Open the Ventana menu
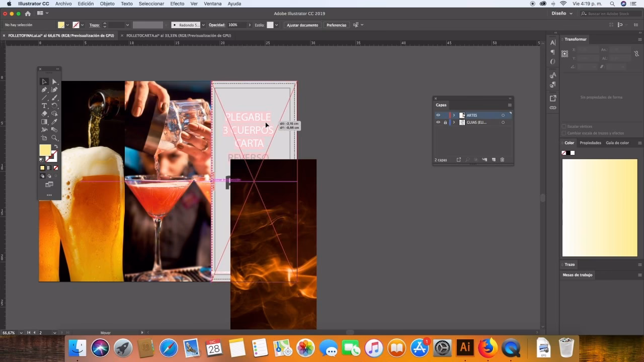Screen dimensions: 644x362 pyautogui.click(x=213, y=4)
